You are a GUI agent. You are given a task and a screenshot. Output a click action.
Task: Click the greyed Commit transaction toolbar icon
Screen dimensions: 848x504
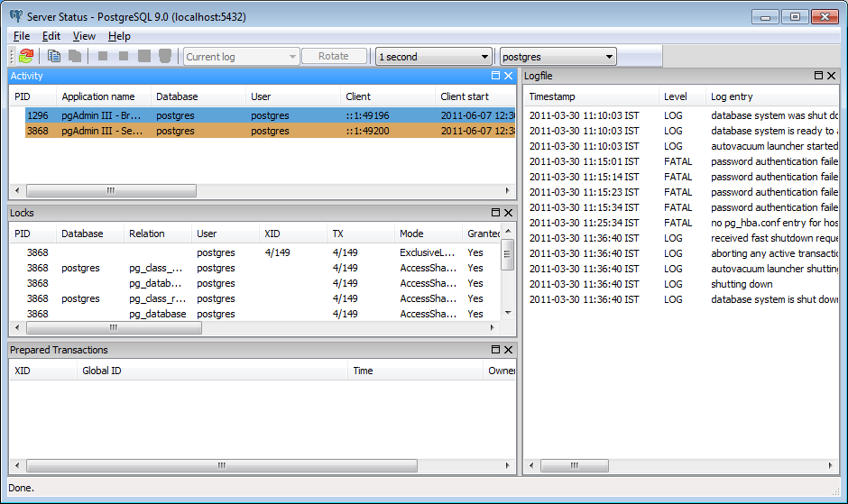click(143, 56)
